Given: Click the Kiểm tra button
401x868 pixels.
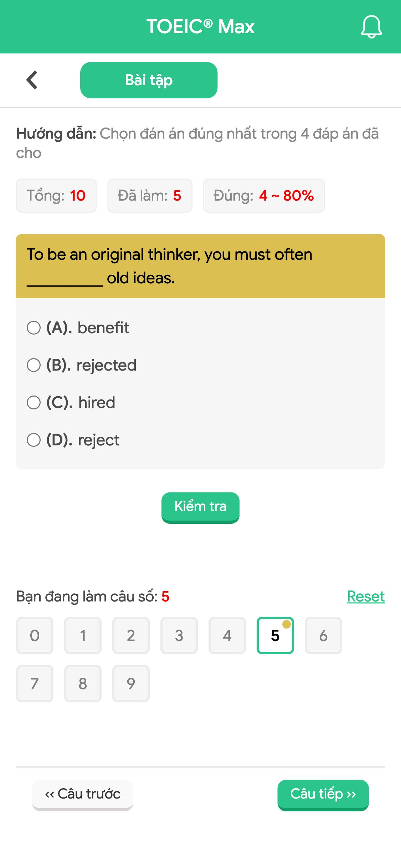Looking at the screenshot, I should click(x=200, y=507).
